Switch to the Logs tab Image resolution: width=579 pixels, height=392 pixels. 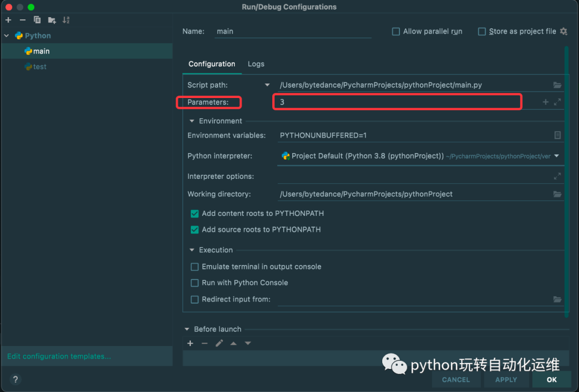click(x=256, y=64)
